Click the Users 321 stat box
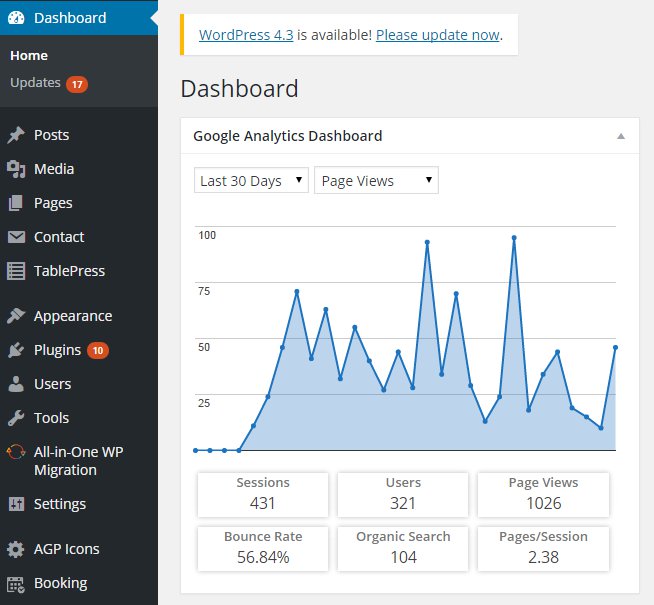 (403, 495)
